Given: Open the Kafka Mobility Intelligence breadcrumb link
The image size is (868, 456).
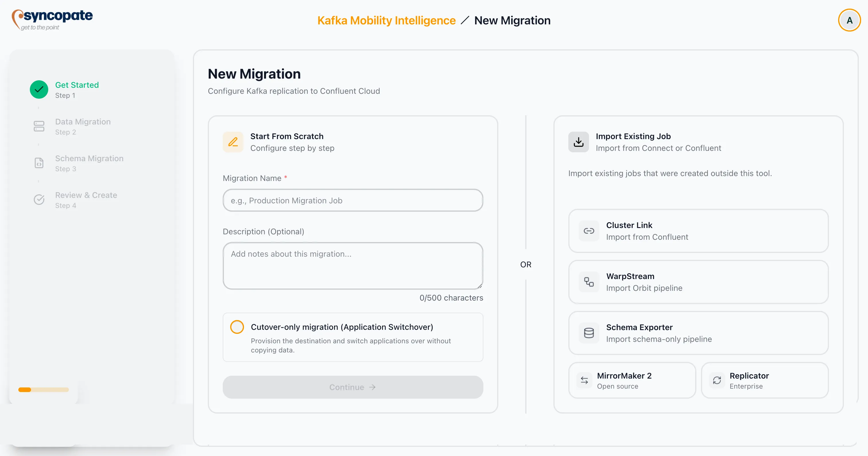Looking at the screenshot, I should 386,20.
